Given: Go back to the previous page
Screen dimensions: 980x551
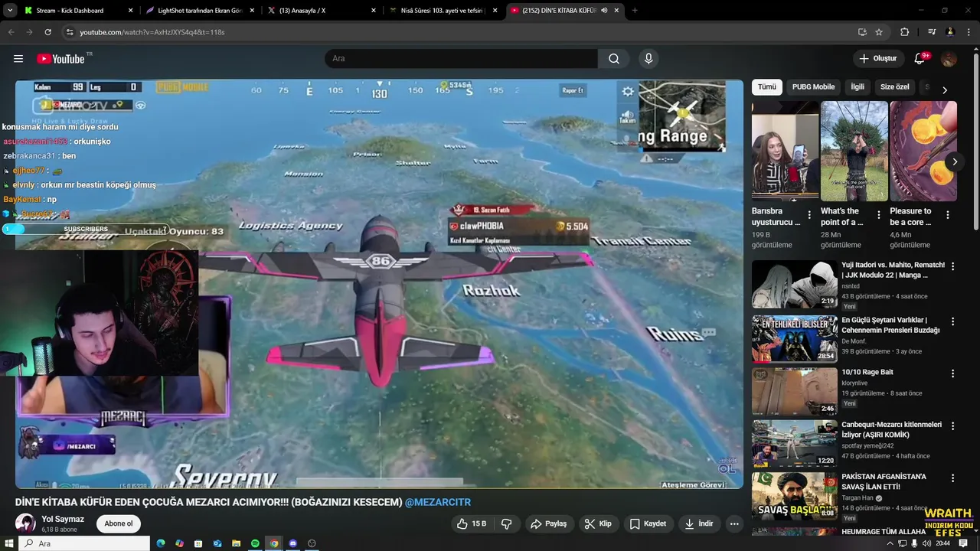Looking at the screenshot, I should click(11, 32).
